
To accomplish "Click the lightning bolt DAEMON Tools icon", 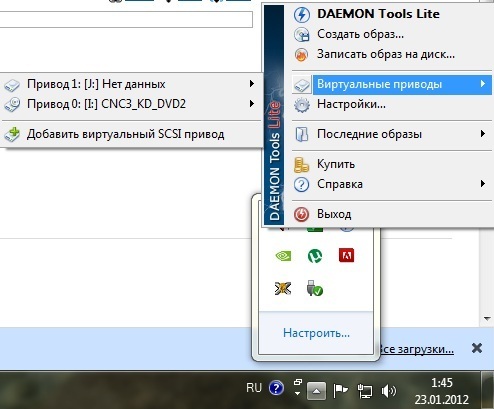I will pos(302,15).
